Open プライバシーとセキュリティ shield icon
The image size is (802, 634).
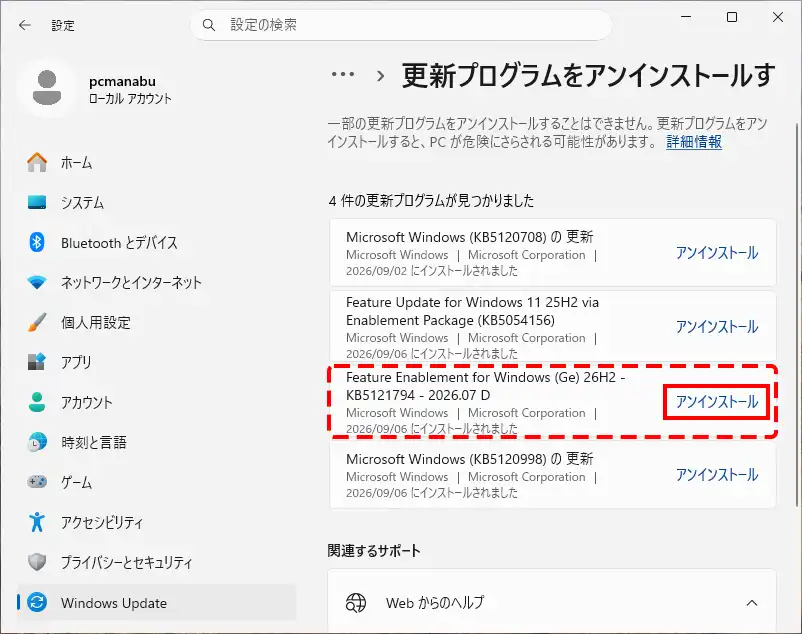(37, 562)
